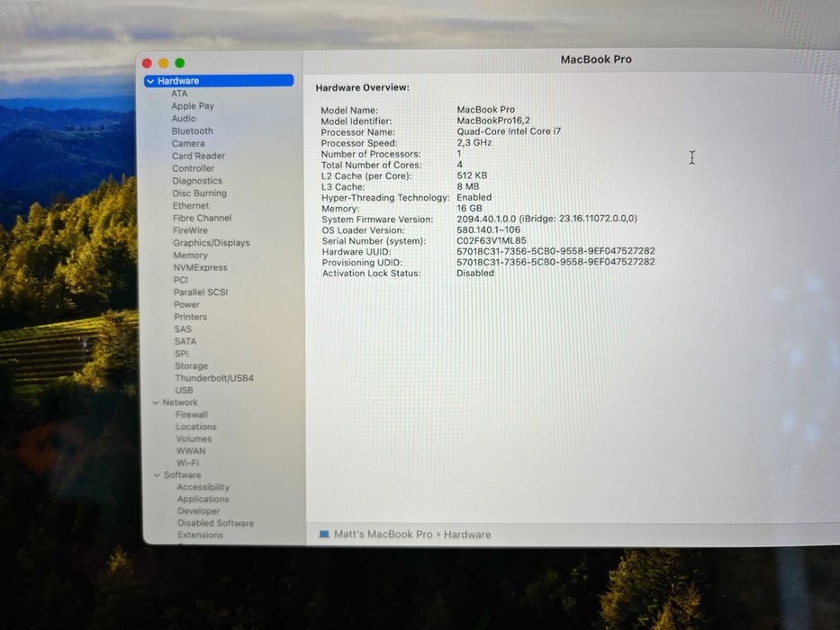
Task: Collapse the Network section chevron
Action: [x=156, y=402]
